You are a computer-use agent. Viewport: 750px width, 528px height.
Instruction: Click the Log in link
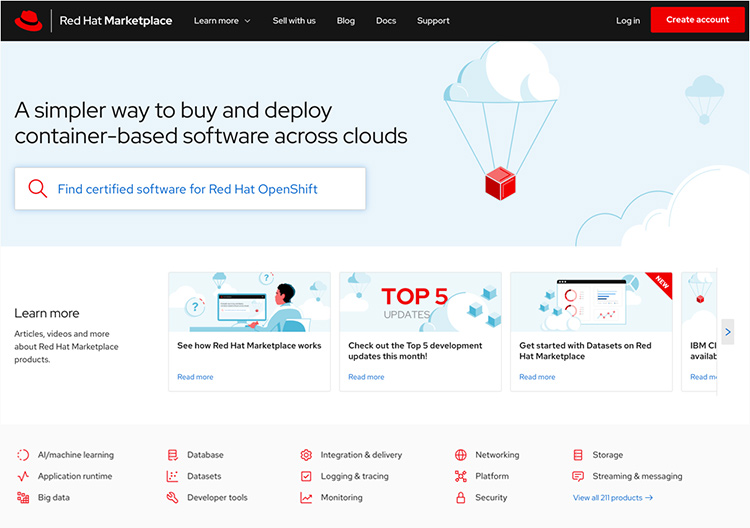pos(628,21)
